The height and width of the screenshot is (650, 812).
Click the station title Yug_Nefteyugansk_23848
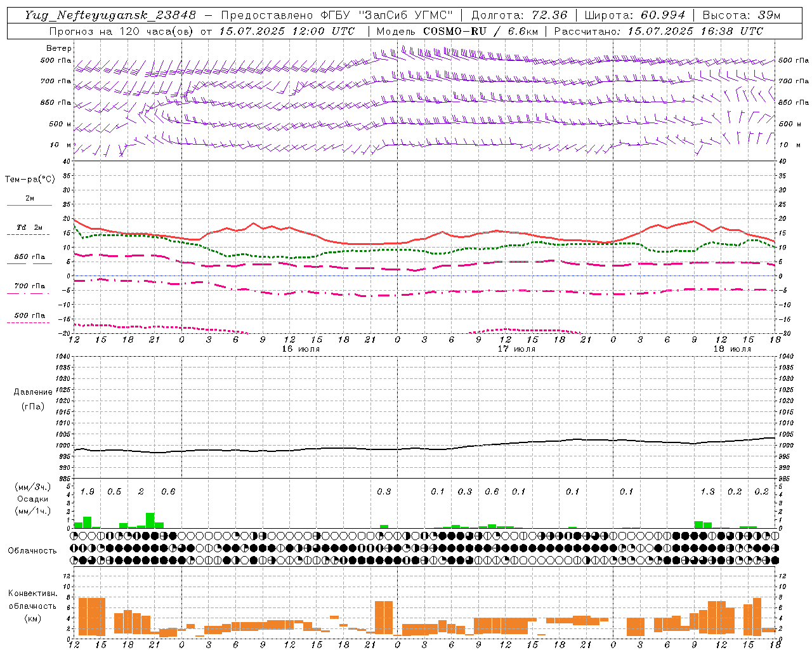110,15
